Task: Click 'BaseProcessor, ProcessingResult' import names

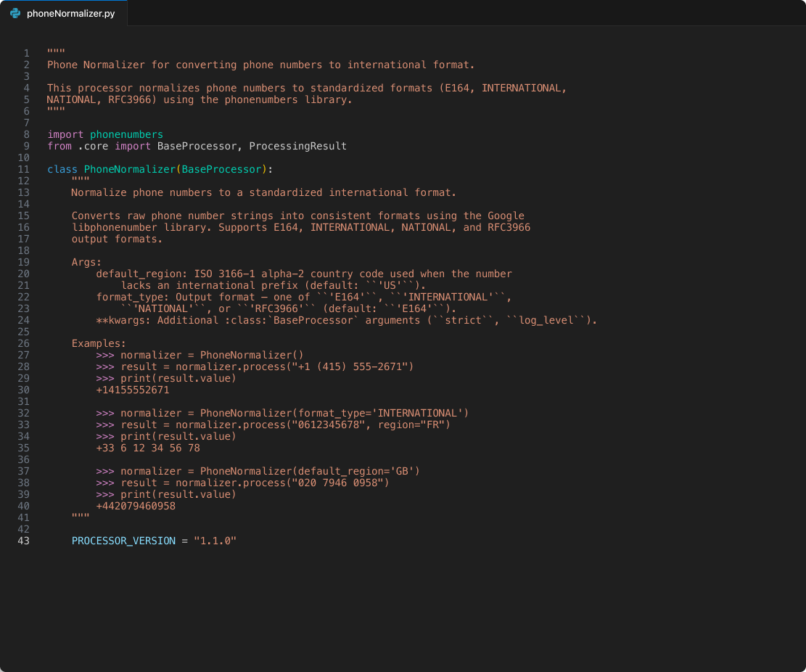Action: (x=252, y=146)
